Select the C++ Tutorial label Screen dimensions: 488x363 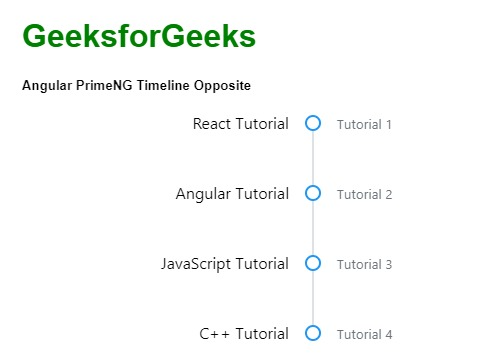point(244,334)
